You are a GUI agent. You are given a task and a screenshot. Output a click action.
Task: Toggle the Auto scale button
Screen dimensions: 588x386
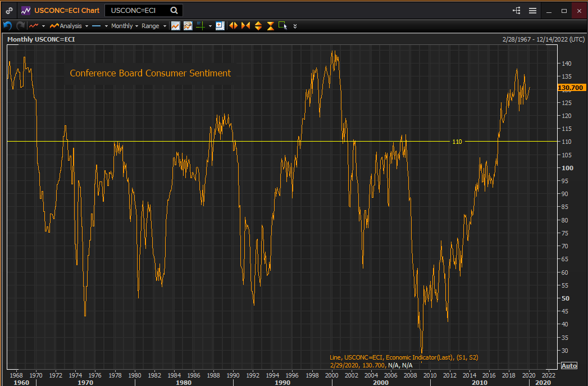click(x=568, y=366)
